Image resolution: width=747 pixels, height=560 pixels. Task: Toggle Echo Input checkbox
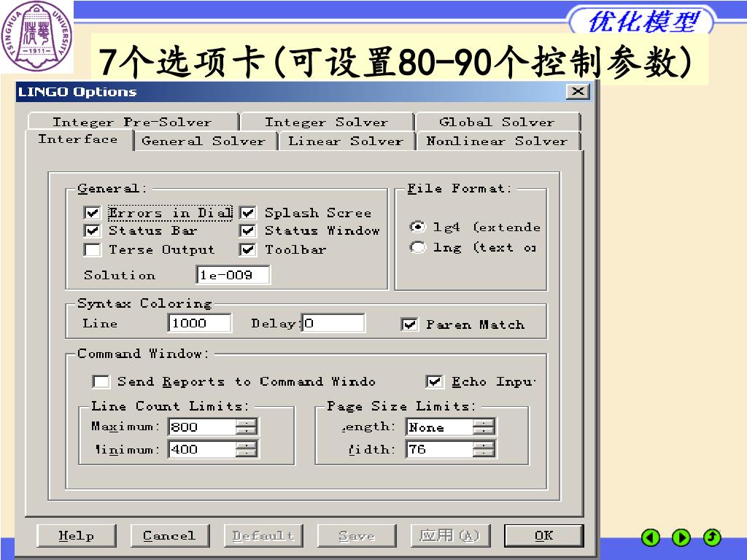[x=435, y=382]
